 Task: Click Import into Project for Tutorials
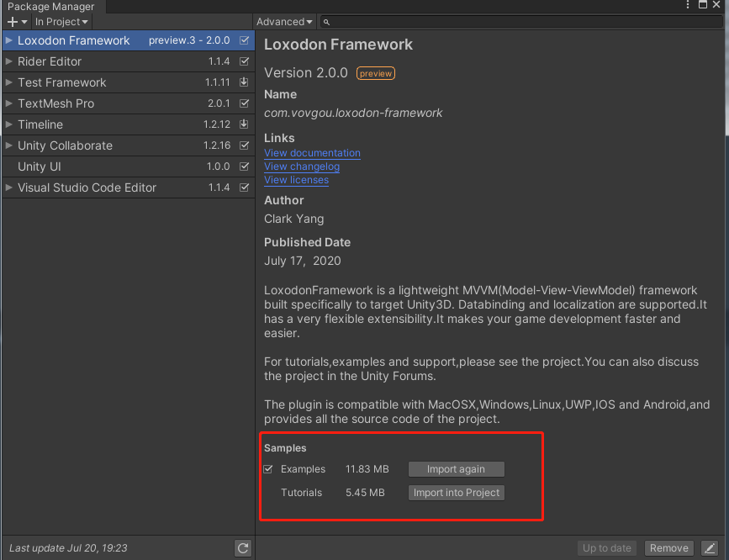click(456, 493)
